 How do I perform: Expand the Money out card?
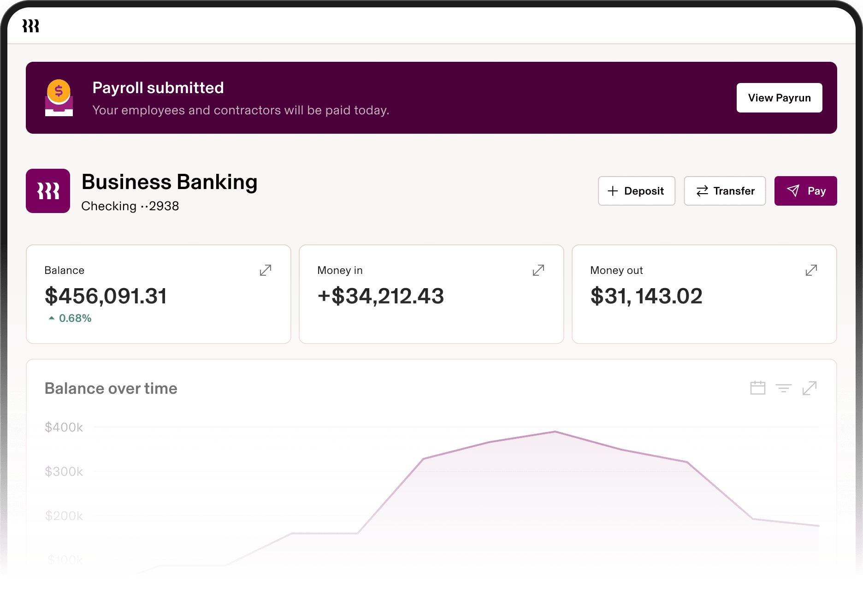811,270
